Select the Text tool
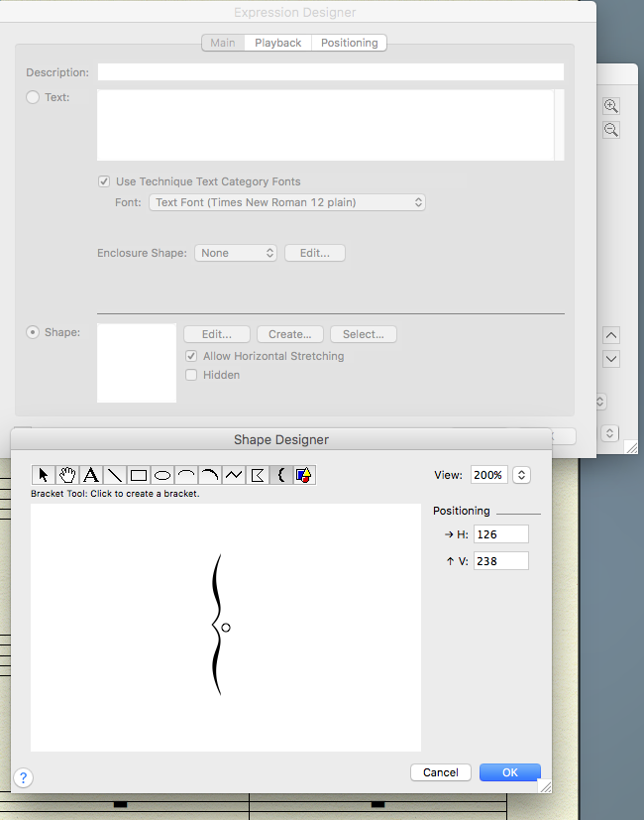This screenshot has height=820, width=644. (91, 475)
